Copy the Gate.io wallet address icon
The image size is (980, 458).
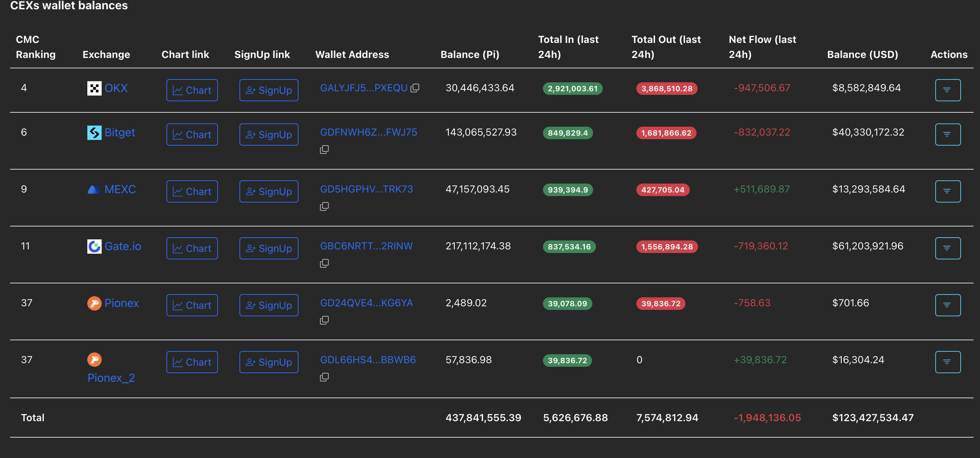tap(324, 263)
